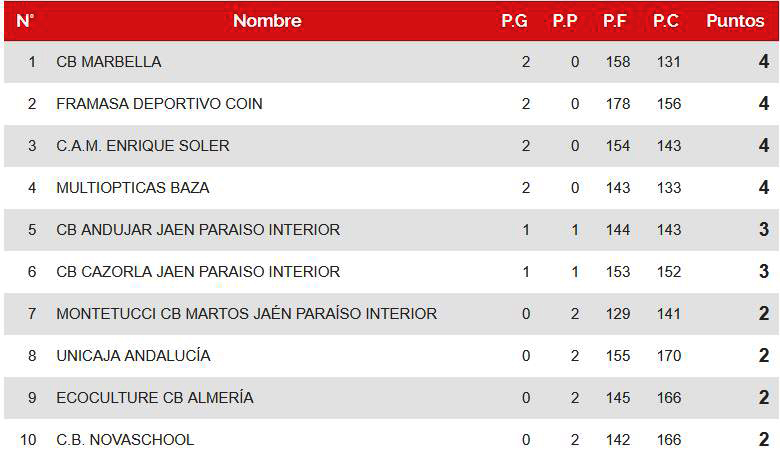Click position number 5 in the table
Image resolution: width=780 pixels, height=457 pixels.
pos(32,230)
